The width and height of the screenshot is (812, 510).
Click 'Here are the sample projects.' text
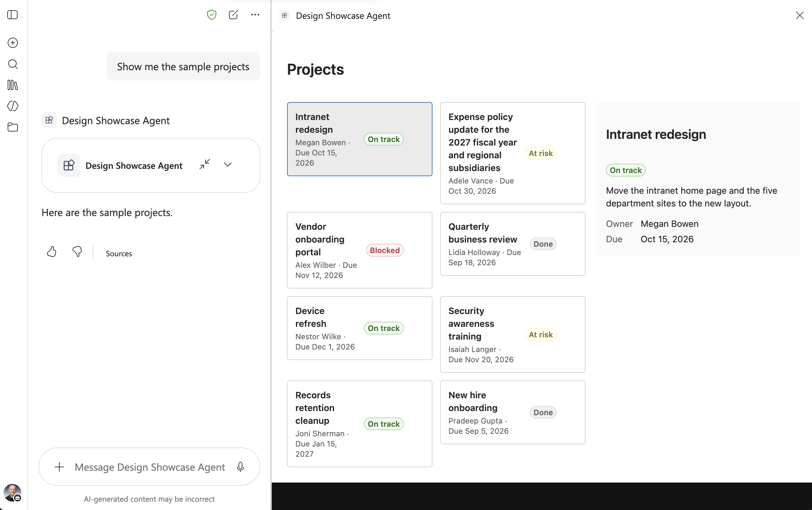pyautogui.click(x=107, y=213)
